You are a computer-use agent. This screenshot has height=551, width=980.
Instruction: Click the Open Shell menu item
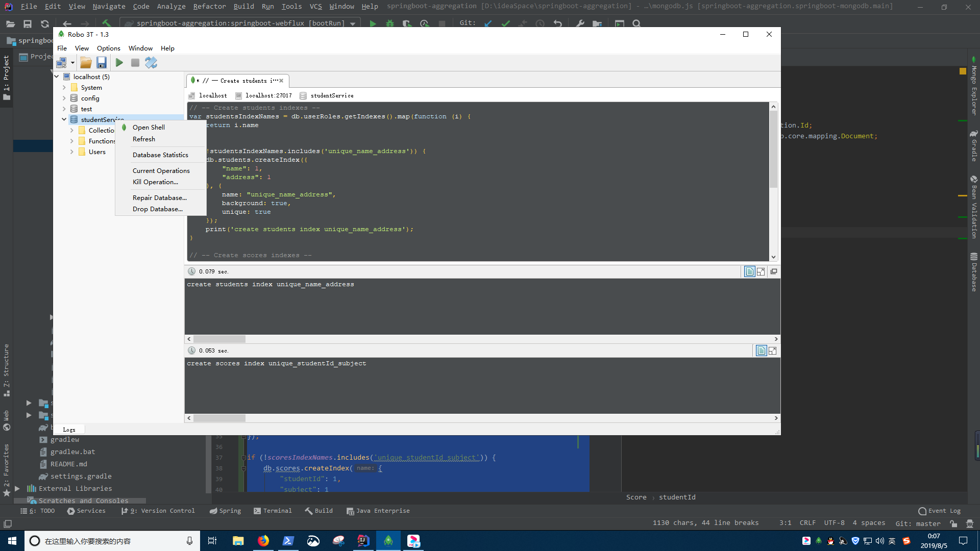[148, 127]
